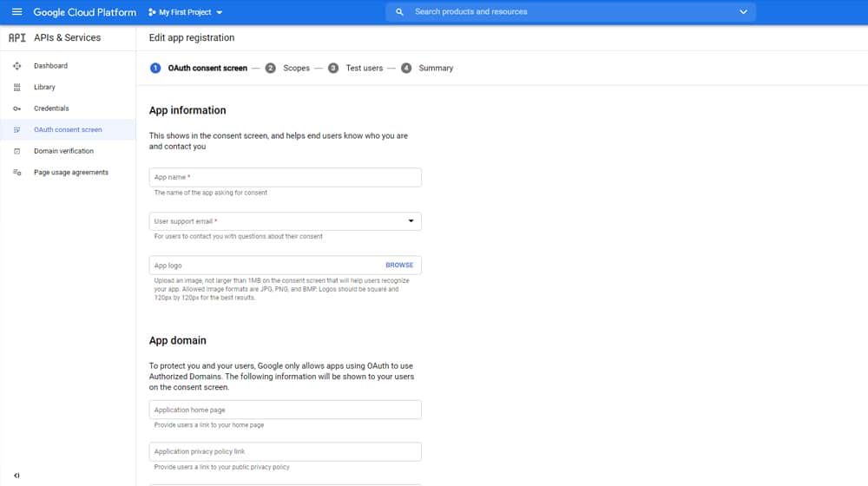Click into the App name field

point(285,177)
